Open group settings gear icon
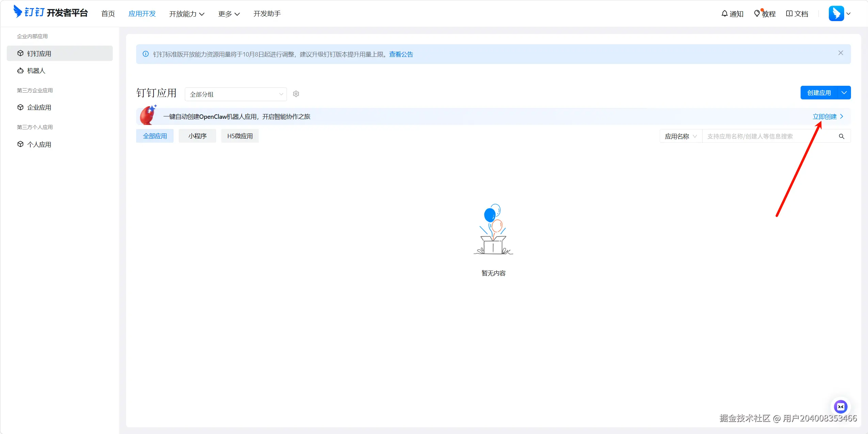 [296, 94]
